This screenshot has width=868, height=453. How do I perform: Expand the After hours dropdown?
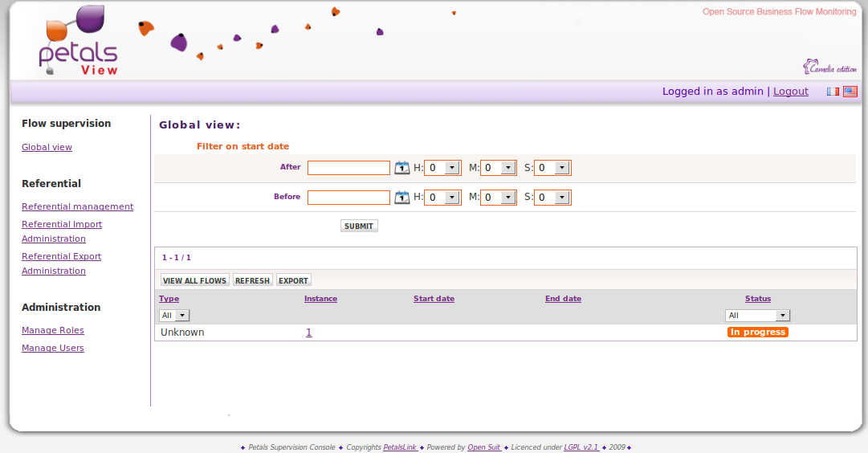click(x=442, y=168)
